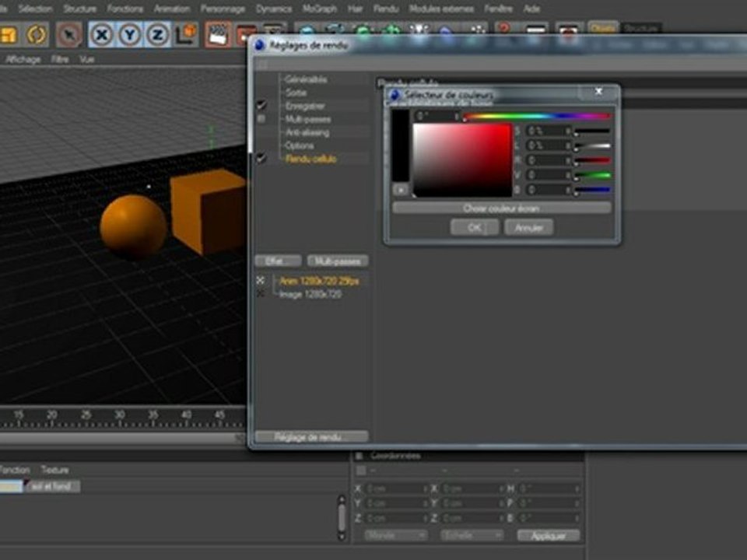Toggle the Enregistrer checkbox

tap(261, 105)
